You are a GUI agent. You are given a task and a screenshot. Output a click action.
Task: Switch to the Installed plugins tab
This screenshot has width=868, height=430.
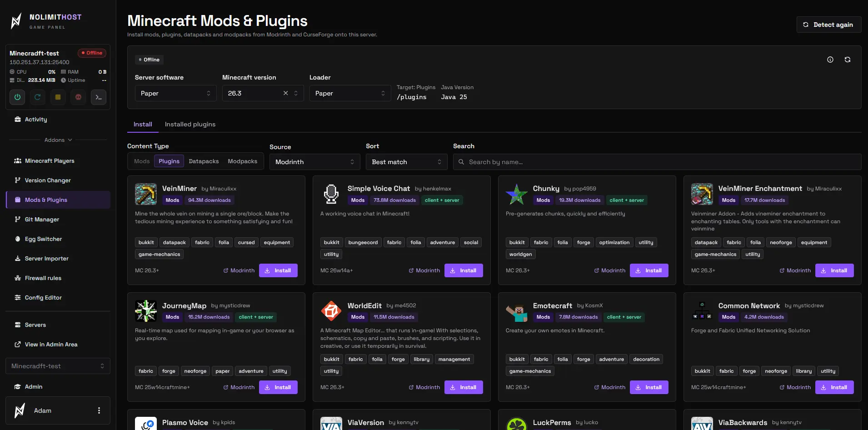point(190,124)
